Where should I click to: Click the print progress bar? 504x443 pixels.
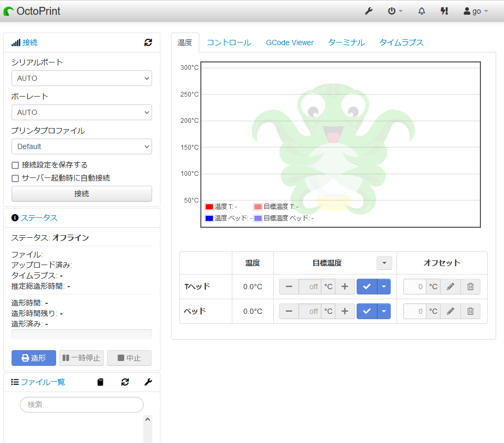(82, 334)
